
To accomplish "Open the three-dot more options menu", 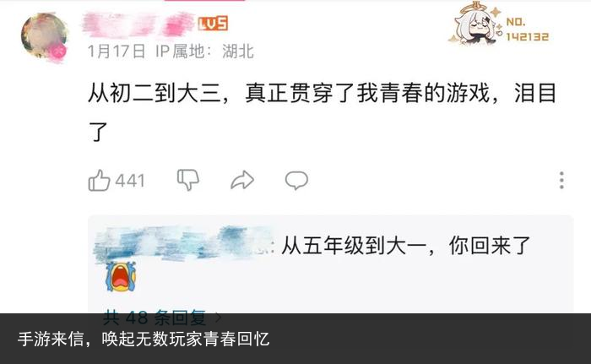I will click(x=561, y=180).
